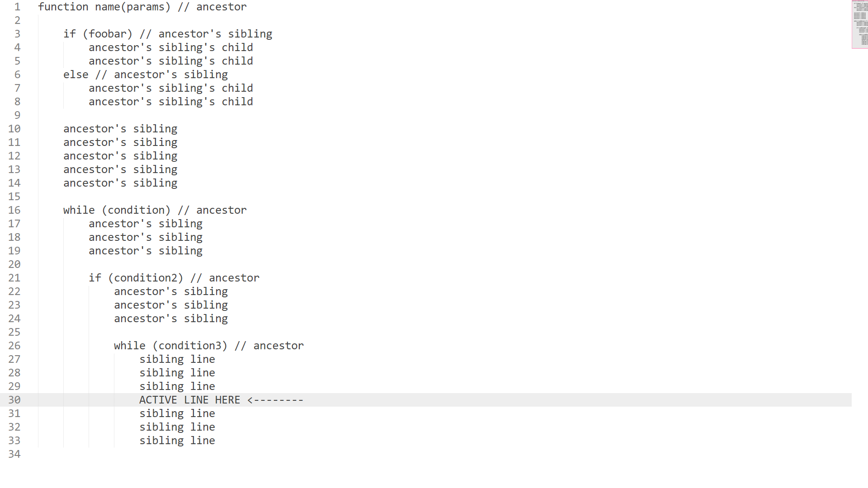Click sibling line text on line 27

tap(177, 359)
